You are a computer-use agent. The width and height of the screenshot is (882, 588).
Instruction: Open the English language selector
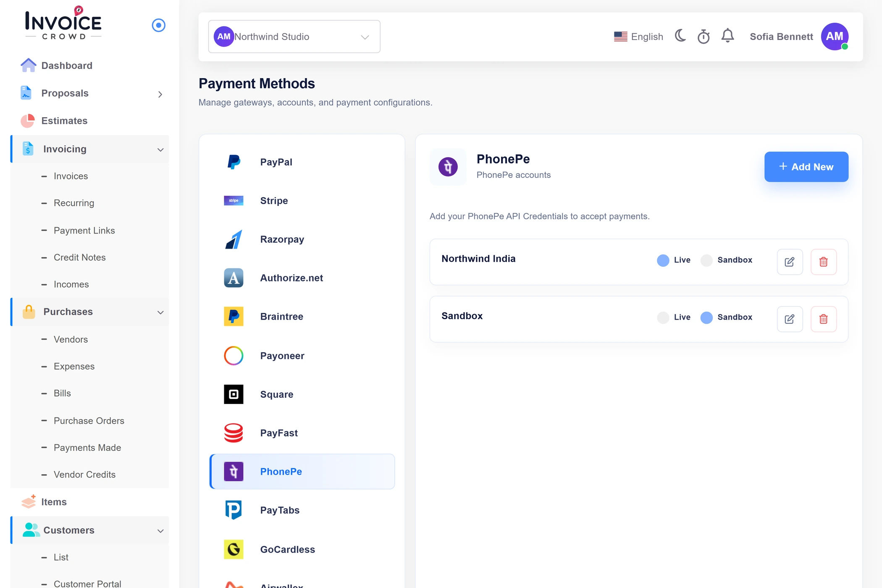[638, 37]
